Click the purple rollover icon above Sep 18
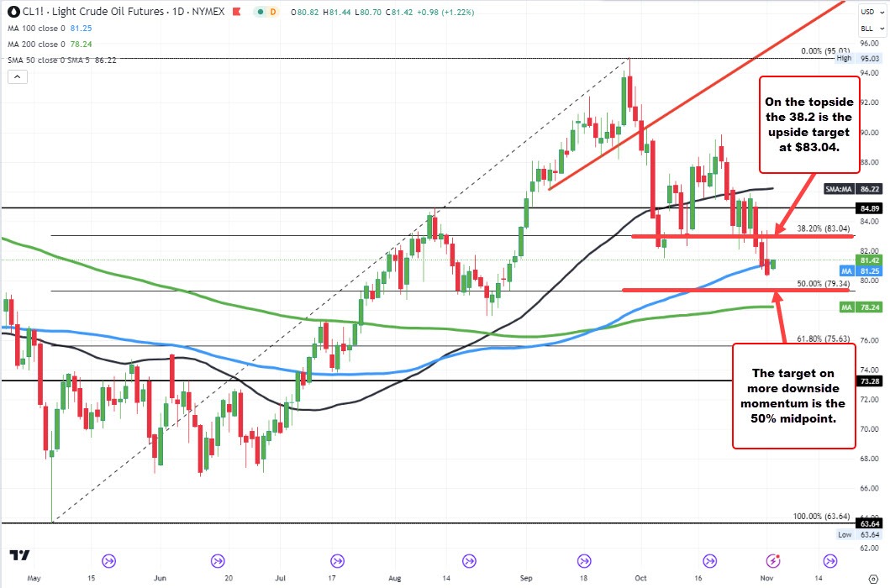This screenshot has height=588, width=890. (x=583, y=561)
